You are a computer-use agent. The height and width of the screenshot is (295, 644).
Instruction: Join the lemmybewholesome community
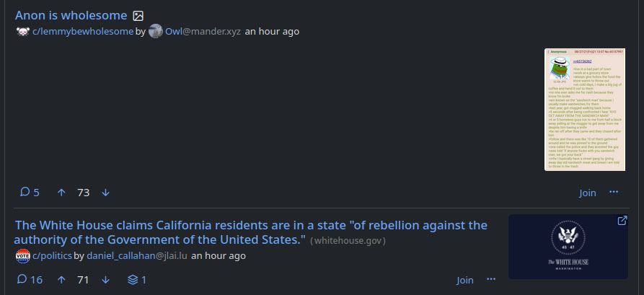tap(588, 193)
